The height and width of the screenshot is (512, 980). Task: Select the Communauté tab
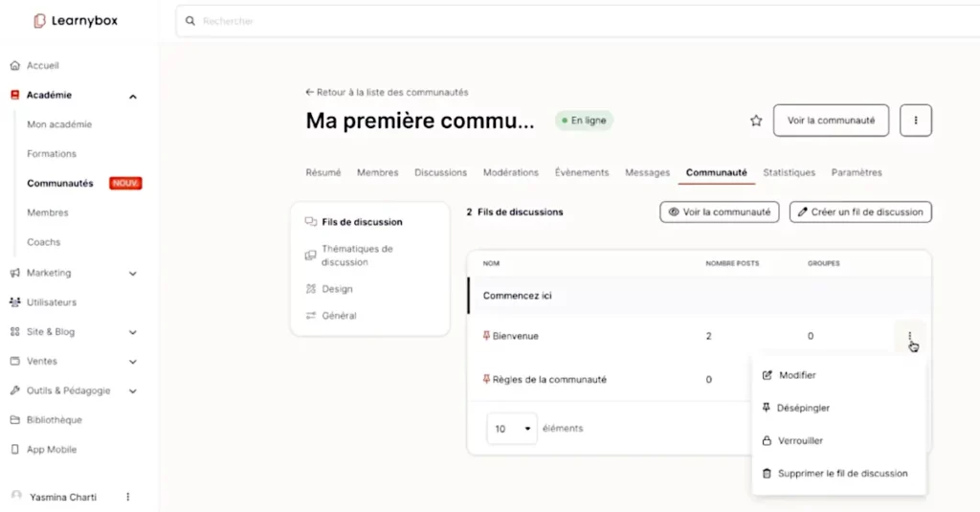tap(716, 172)
